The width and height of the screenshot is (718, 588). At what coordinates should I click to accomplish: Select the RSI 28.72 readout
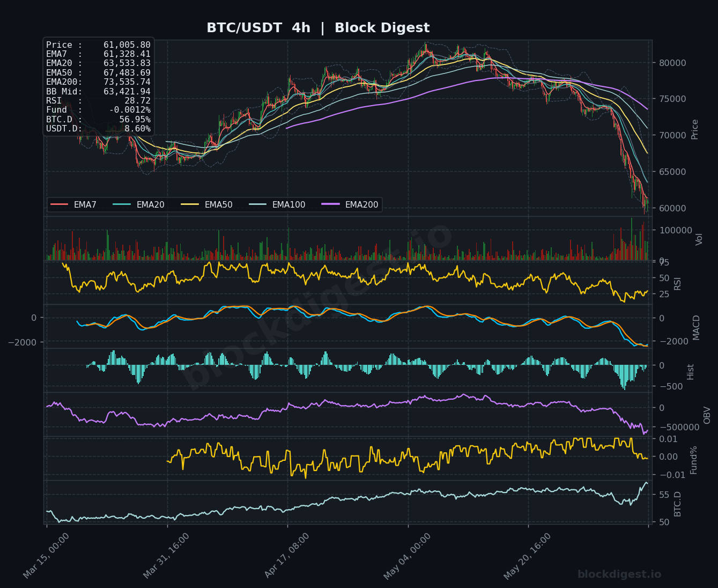point(98,100)
